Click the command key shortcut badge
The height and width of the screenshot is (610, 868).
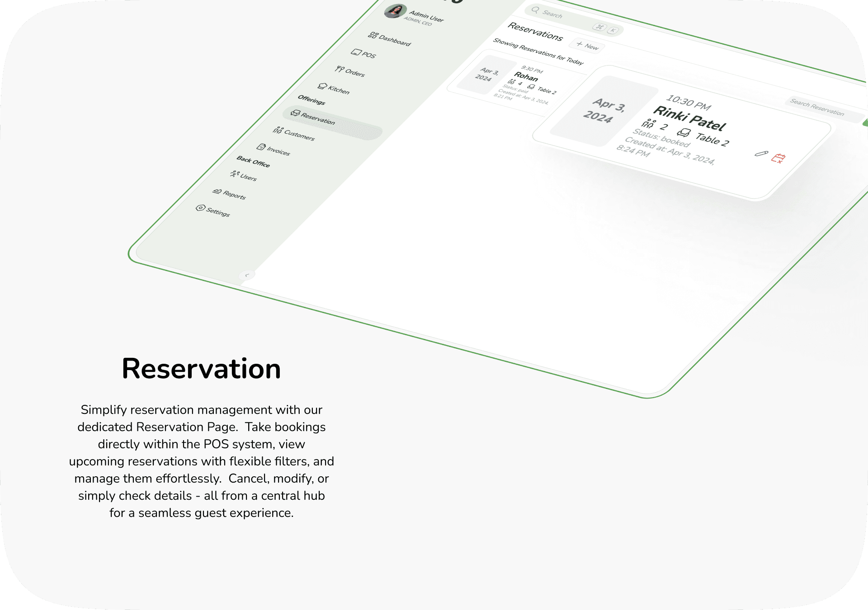599,27
